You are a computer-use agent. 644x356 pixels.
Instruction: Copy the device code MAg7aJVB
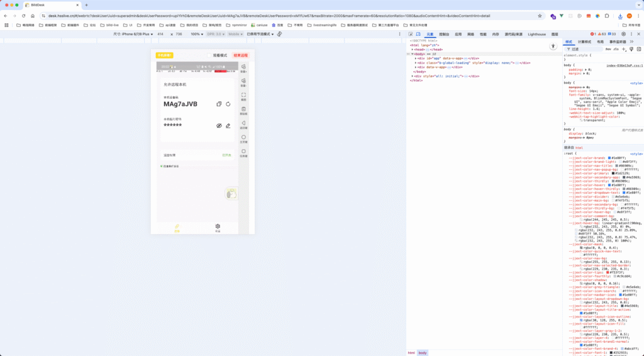click(x=218, y=104)
